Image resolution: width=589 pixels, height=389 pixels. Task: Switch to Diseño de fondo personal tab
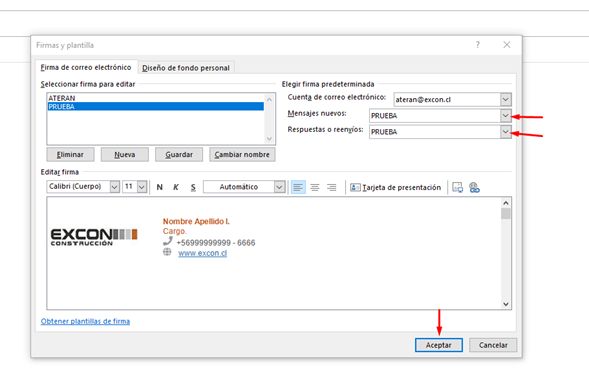[186, 68]
